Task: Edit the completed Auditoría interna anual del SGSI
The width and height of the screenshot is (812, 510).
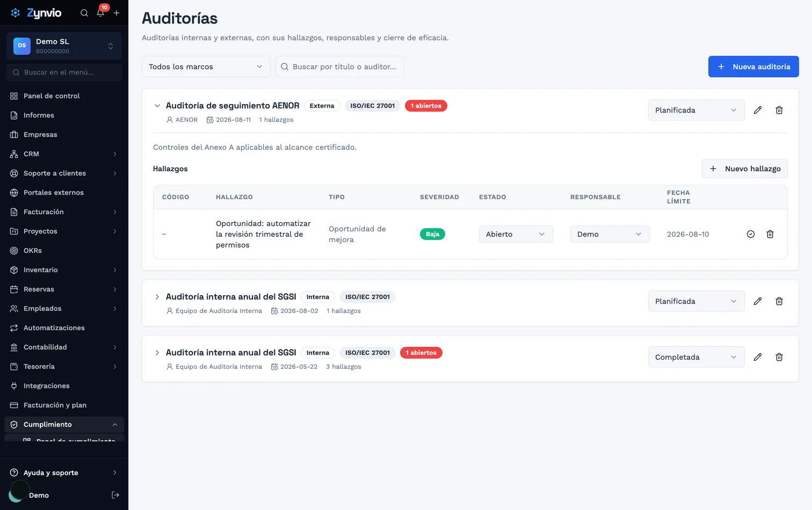Action: [x=758, y=357]
